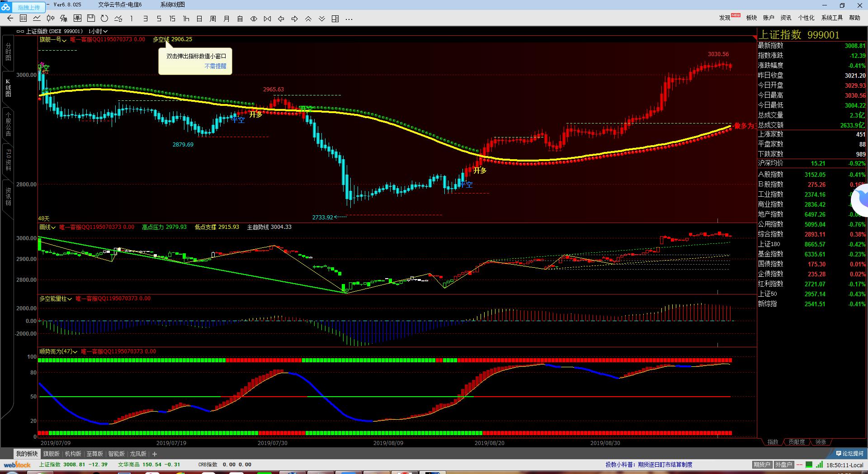Click the candlestick chart toolbar icon
Image resolution: width=868 pixels, height=474 pixels.
[51, 19]
